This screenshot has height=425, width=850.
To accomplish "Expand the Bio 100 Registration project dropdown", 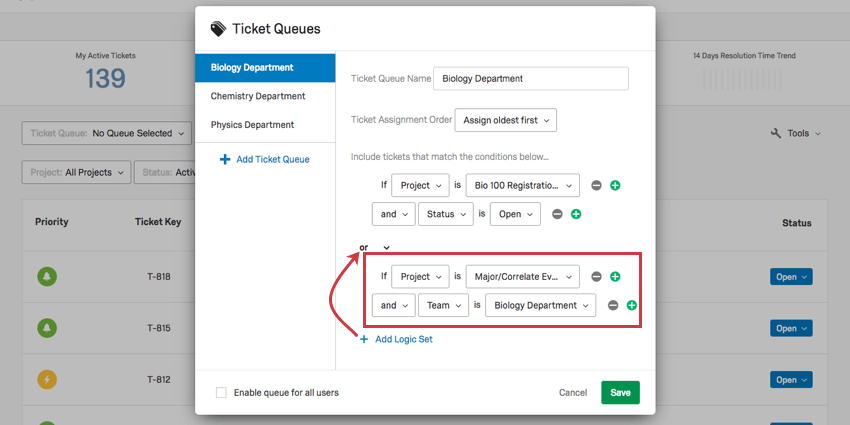I will 522,185.
